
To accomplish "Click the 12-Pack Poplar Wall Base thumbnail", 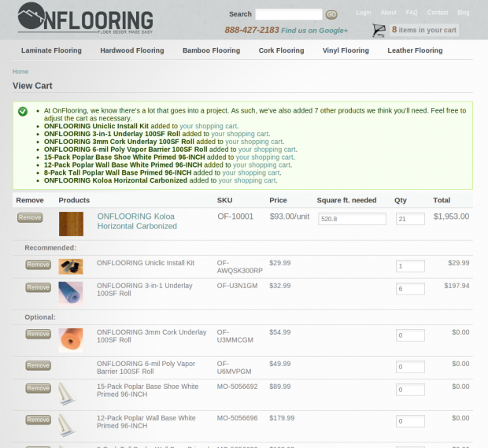I will coord(67,426).
